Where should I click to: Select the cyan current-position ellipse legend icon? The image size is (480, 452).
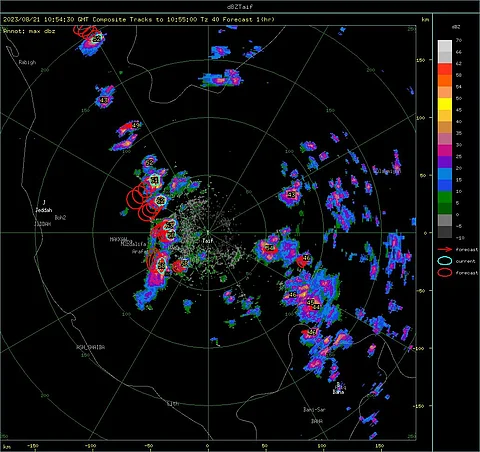pos(445,261)
